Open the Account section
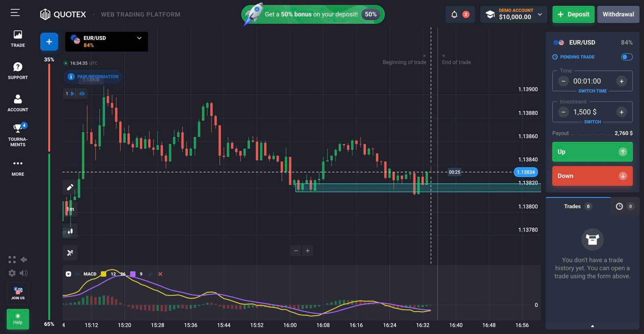Screen dimensions: 644x334 [18, 103]
